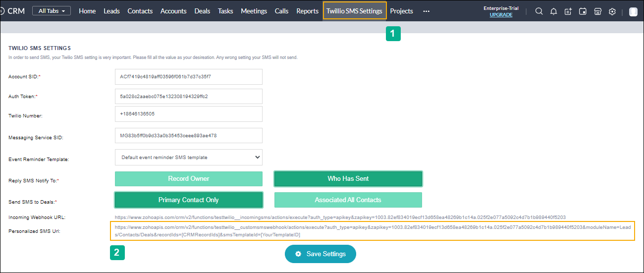Click the Send SMS to Deals label

(x=33, y=202)
